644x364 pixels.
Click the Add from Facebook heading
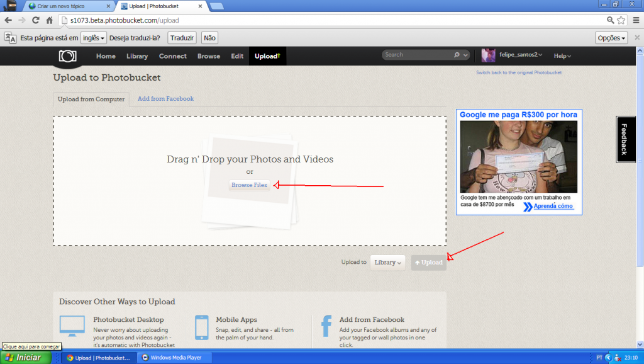click(x=372, y=319)
